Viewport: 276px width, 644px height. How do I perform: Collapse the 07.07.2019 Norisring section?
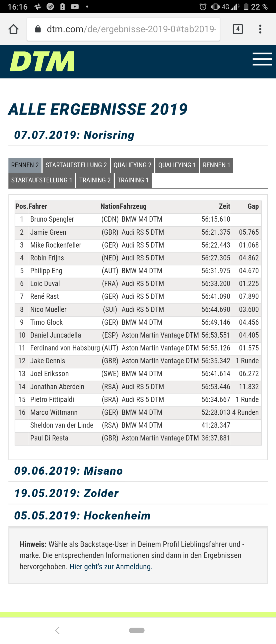pyautogui.click(x=74, y=135)
